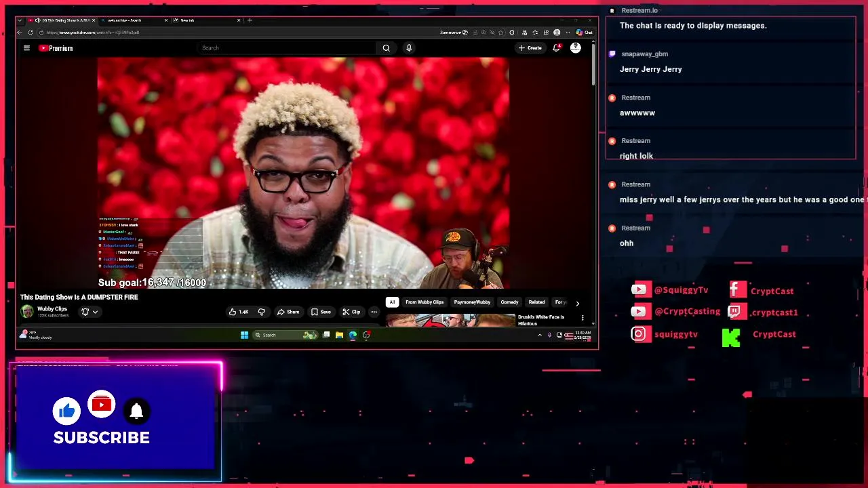Select the Comedy filter chip
This screenshot has width=868, height=488.
point(509,302)
